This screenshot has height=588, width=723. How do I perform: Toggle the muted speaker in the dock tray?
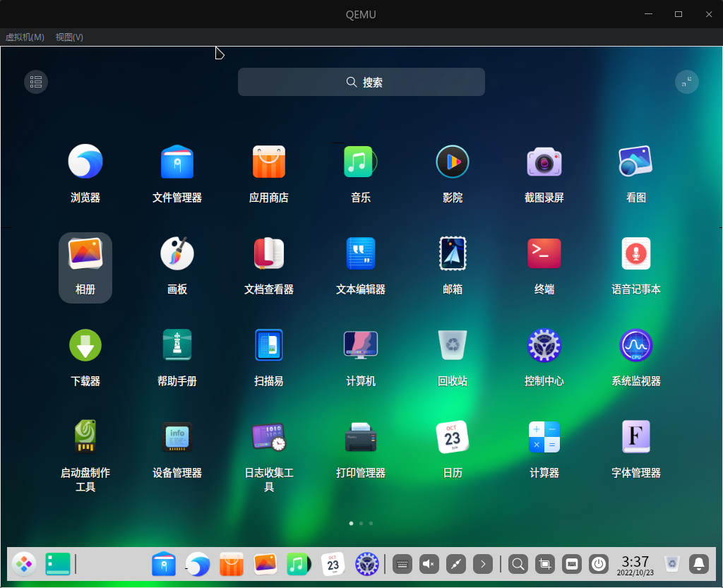pos(429,564)
